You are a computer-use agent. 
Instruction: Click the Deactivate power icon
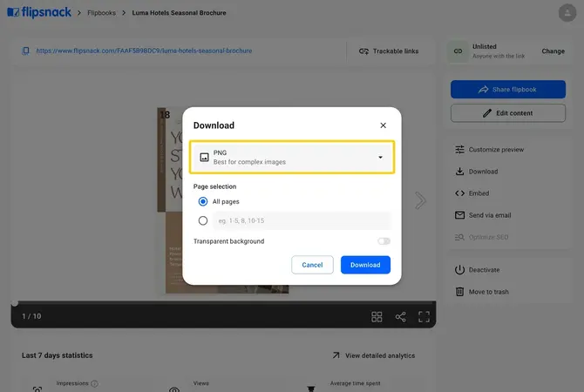(x=459, y=270)
